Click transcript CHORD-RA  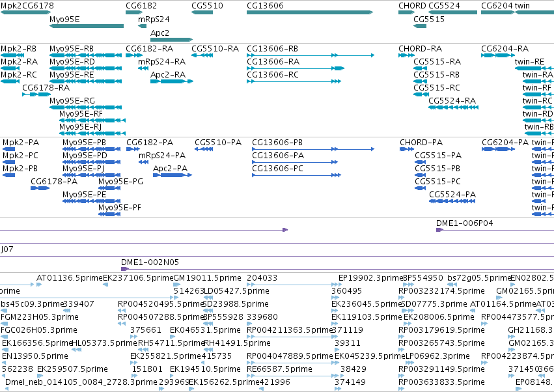406,55
